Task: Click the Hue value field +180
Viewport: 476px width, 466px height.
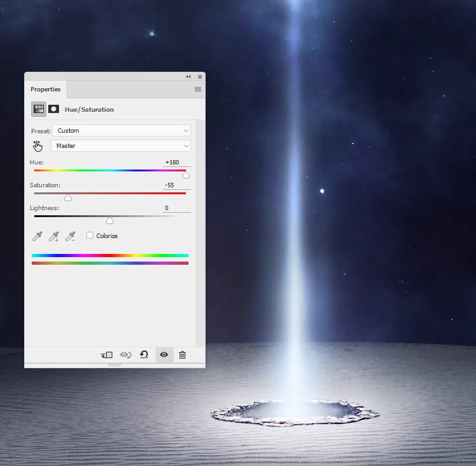Action: tap(176, 163)
